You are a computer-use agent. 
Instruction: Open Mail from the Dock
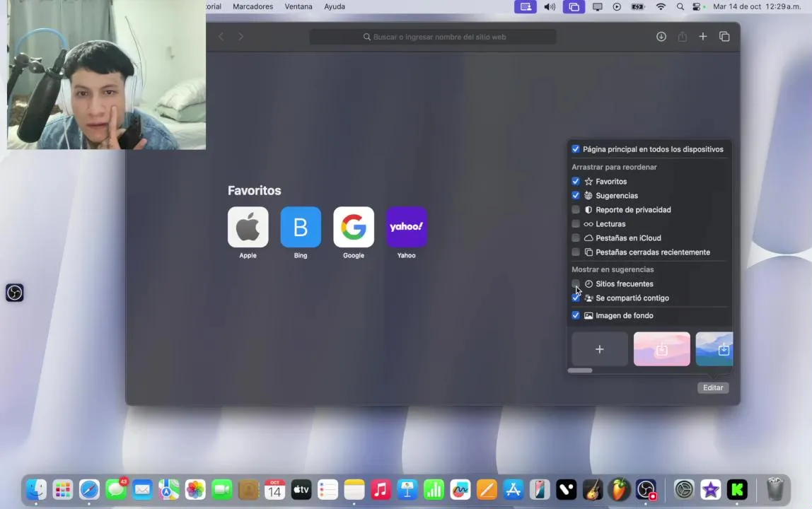[x=142, y=489]
